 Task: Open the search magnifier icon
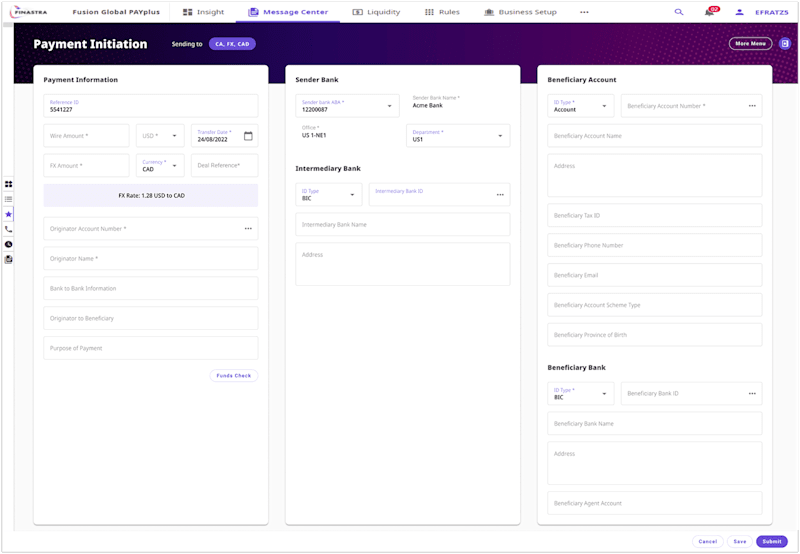(x=679, y=12)
